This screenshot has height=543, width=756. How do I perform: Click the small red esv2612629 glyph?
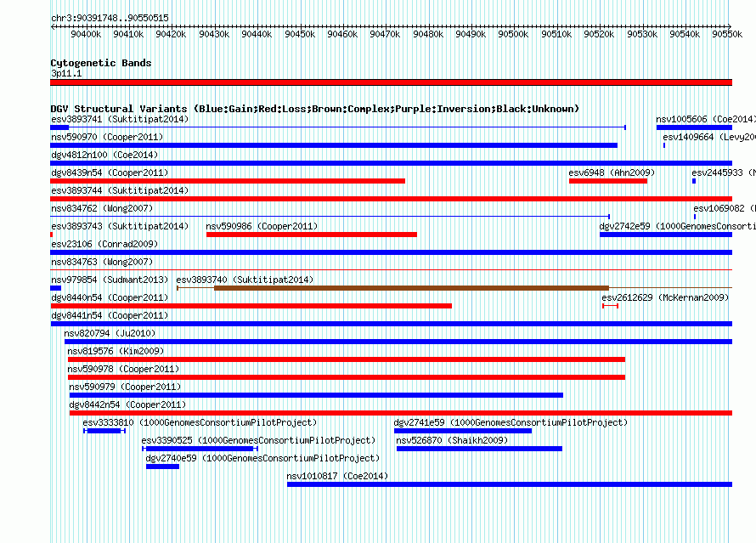coord(611,306)
